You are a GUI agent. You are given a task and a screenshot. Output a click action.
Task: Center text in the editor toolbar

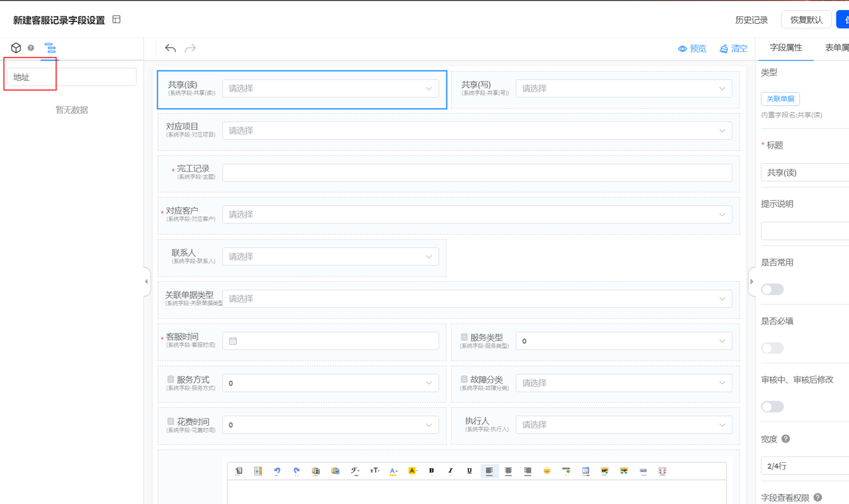pos(508,471)
